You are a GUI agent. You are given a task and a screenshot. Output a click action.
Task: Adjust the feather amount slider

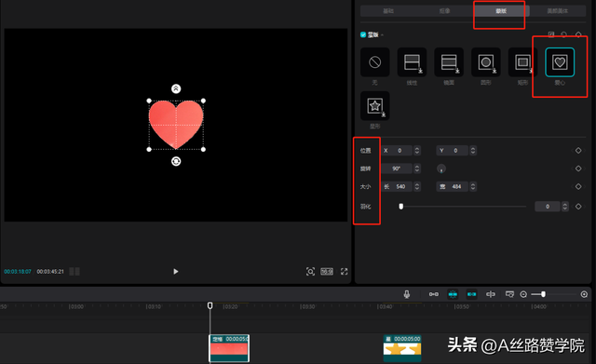click(x=464, y=207)
